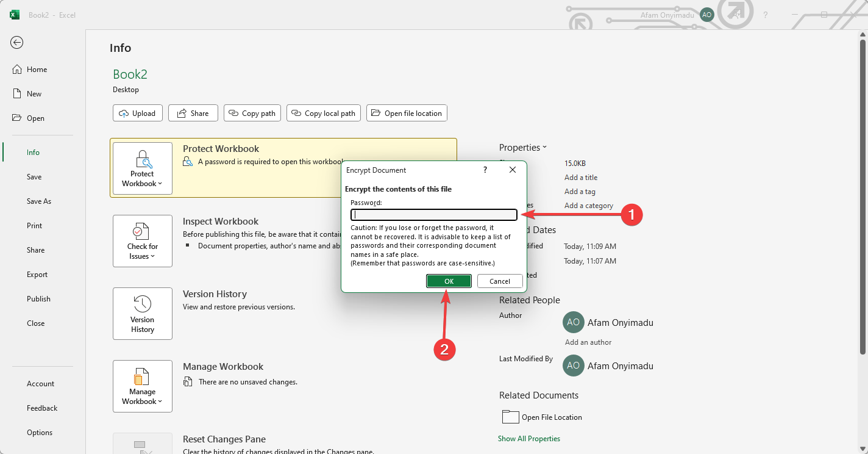868x454 pixels.
Task: Click the Open File Location link under Related Documents
Action: click(552, 417)
